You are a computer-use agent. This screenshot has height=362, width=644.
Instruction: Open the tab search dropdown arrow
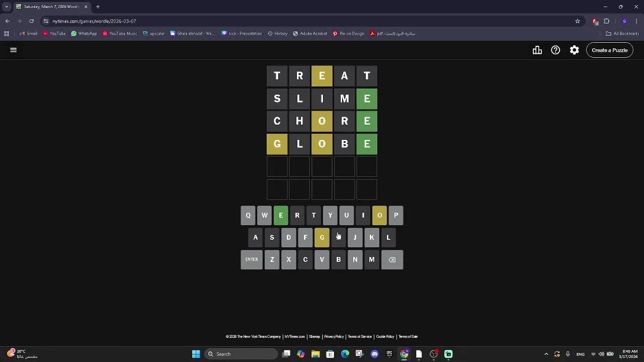[x=7, y=7]
